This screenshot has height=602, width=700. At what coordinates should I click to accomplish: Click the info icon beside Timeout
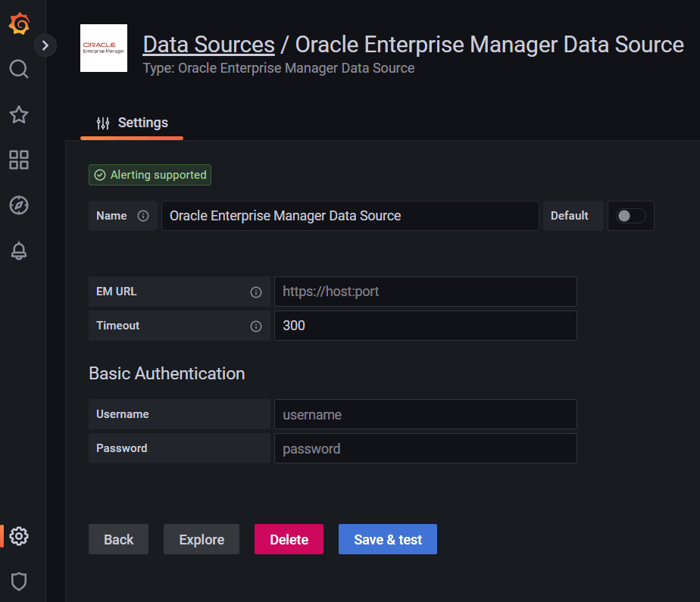[256, 326]
